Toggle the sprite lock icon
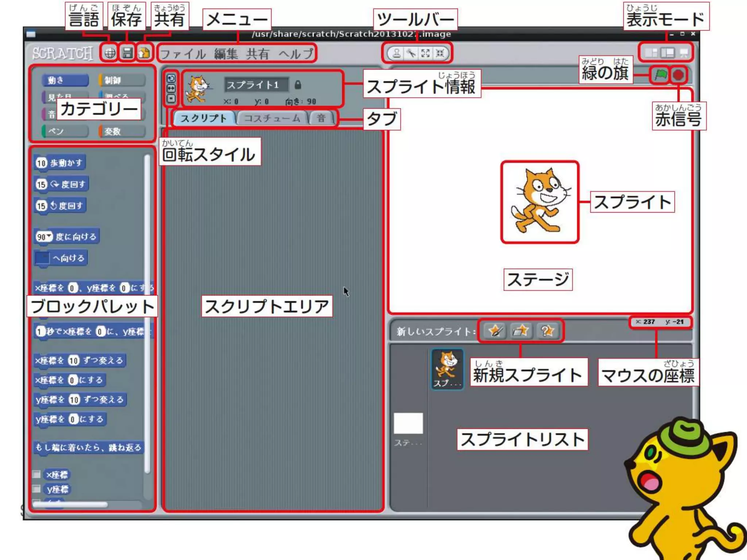 click(298, 85)
